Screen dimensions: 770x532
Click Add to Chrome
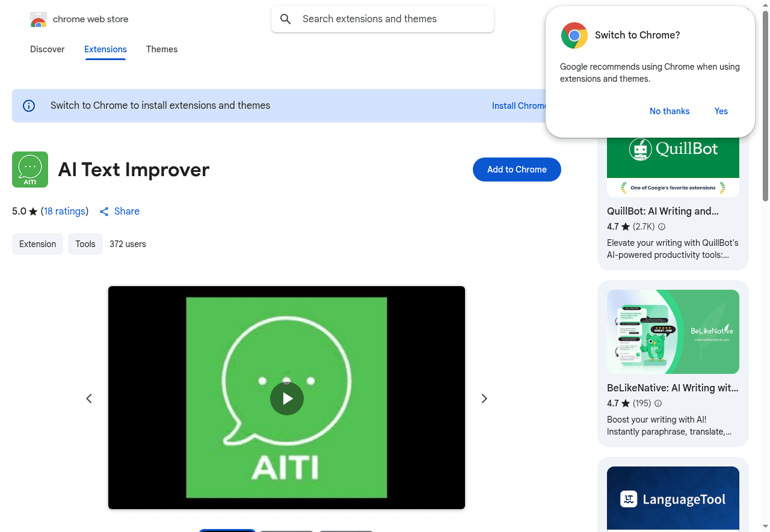(x=517, y=170)
